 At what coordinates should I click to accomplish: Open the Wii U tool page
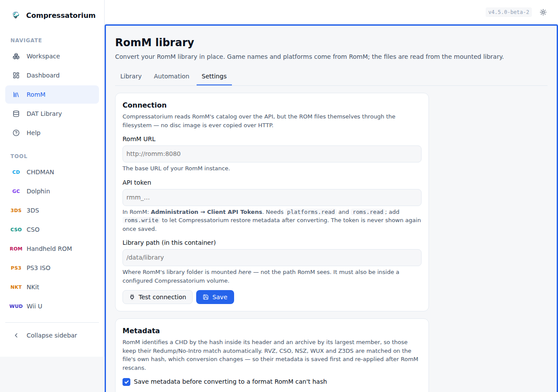pos(52,306)
